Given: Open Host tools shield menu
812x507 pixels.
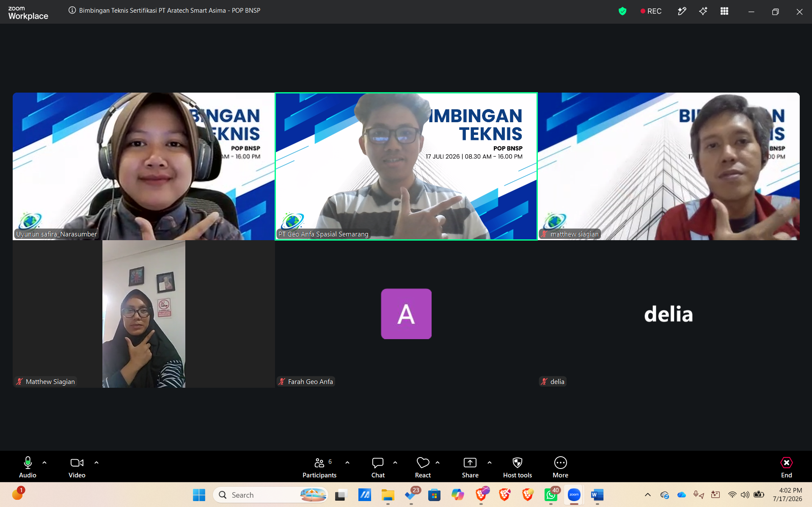Looking at the screenshot, I should [x=517, y=467].
